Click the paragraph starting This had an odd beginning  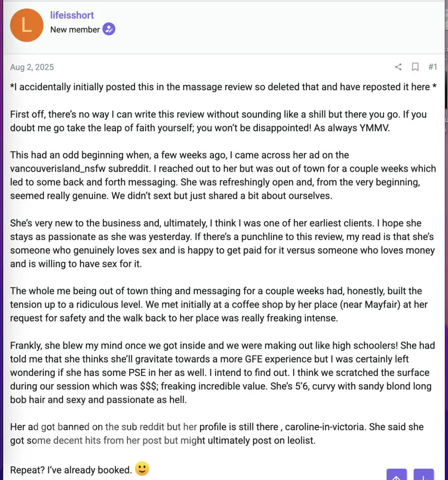[223, 175]
